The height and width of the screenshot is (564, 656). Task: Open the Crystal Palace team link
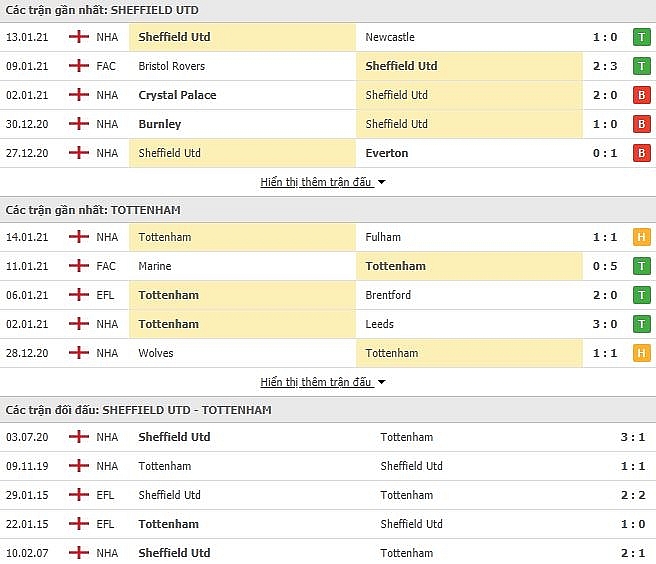coord(177,95)
